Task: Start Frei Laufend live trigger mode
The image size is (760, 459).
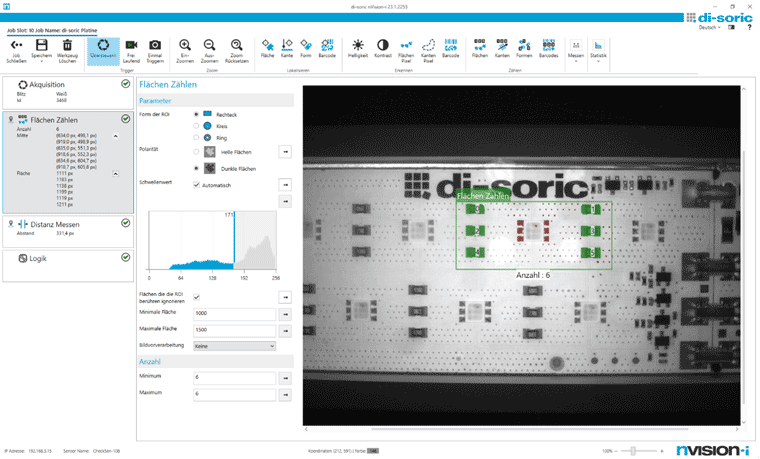Action: (x=131, y=51)
